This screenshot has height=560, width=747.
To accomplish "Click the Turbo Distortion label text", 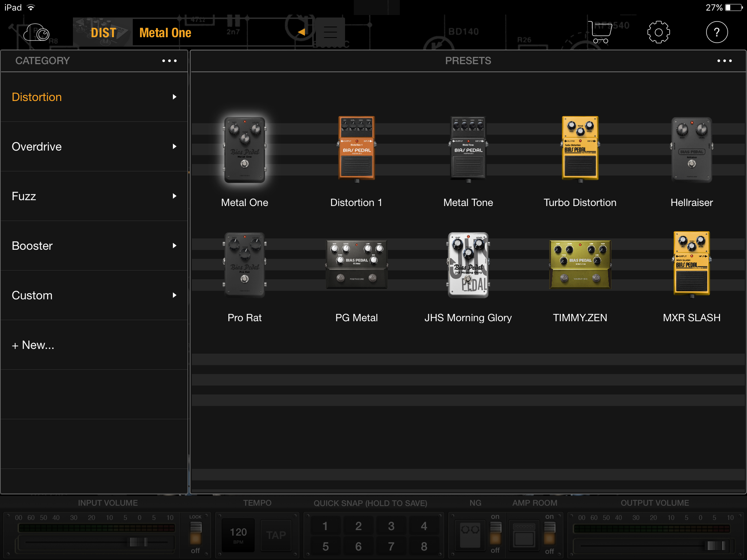I will pos(580,203).
